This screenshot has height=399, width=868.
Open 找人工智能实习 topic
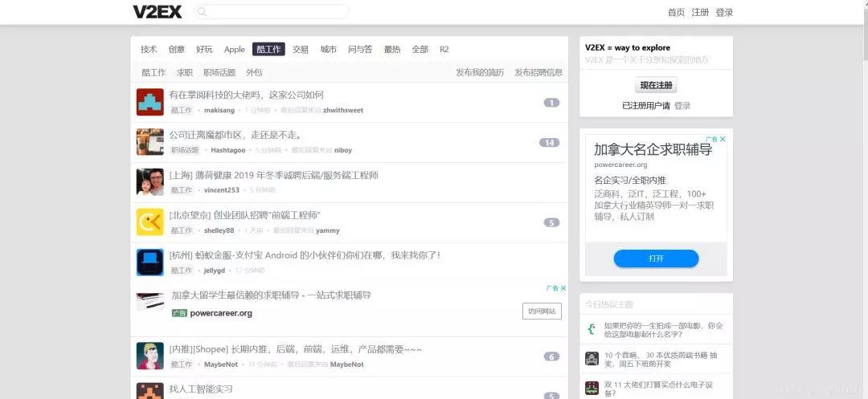pyautogui.click(x=201, y=389)
